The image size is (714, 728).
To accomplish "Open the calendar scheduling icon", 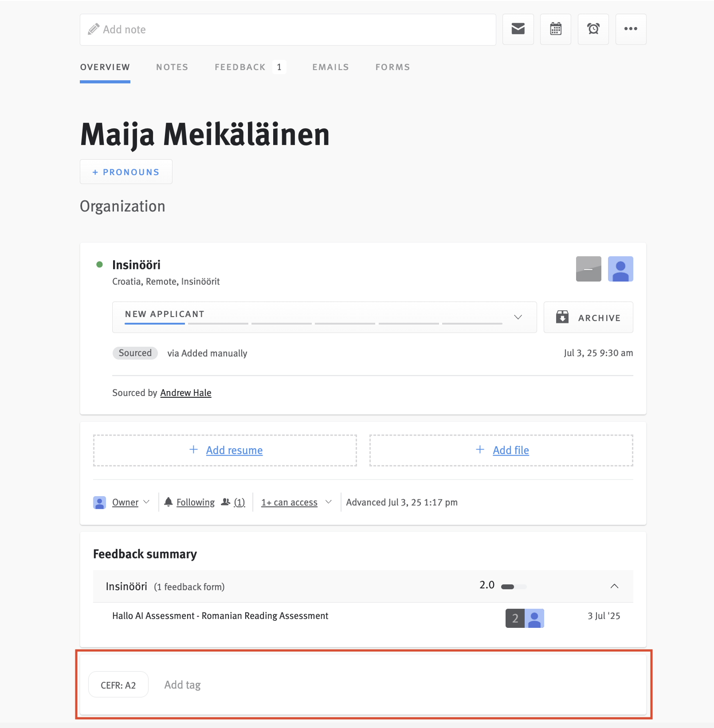I will [555, 29].
